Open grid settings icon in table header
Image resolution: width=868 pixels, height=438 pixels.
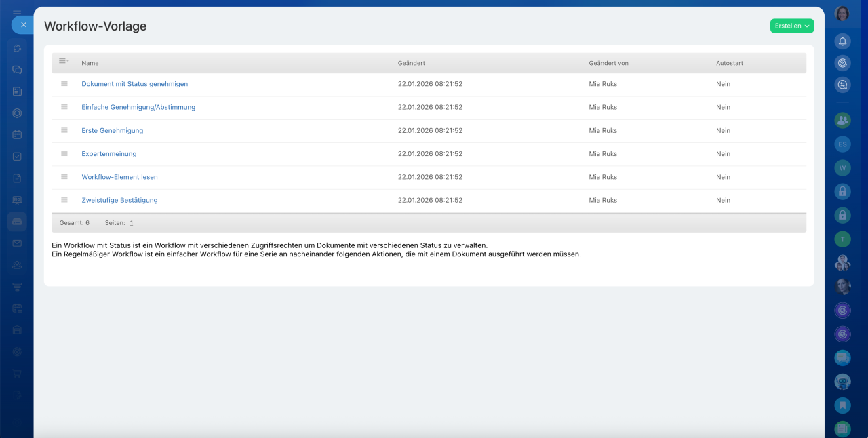click(64, 61)
